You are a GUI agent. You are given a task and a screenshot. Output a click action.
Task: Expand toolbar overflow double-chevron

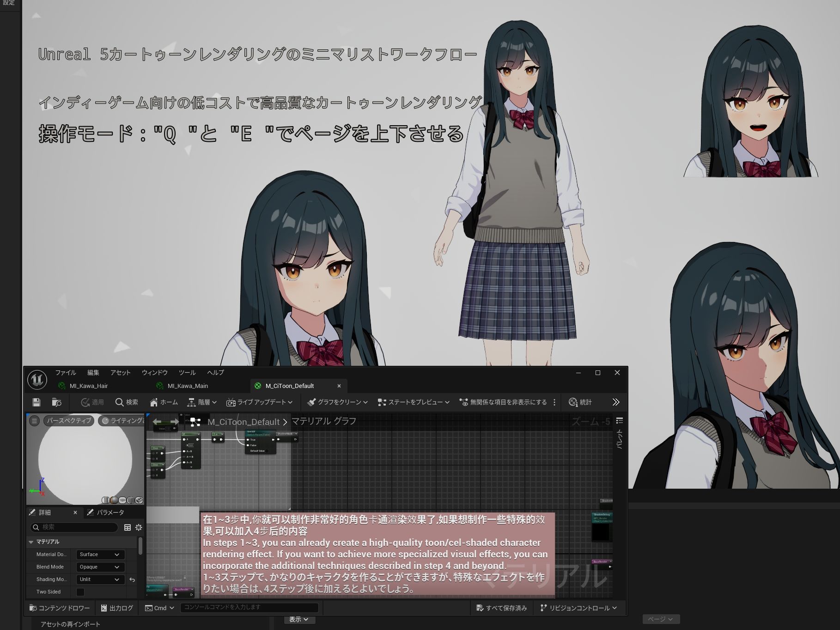point(616,402)
